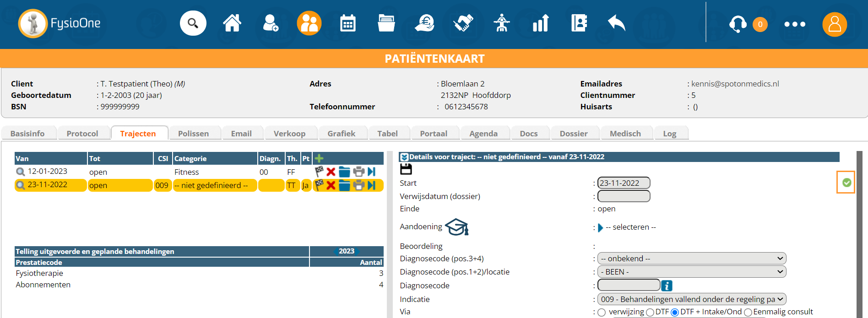This screenshot has height=318, width=868.
Task: Click the Verwijsdatum (dossier) input field
Action: pos(624,196)
